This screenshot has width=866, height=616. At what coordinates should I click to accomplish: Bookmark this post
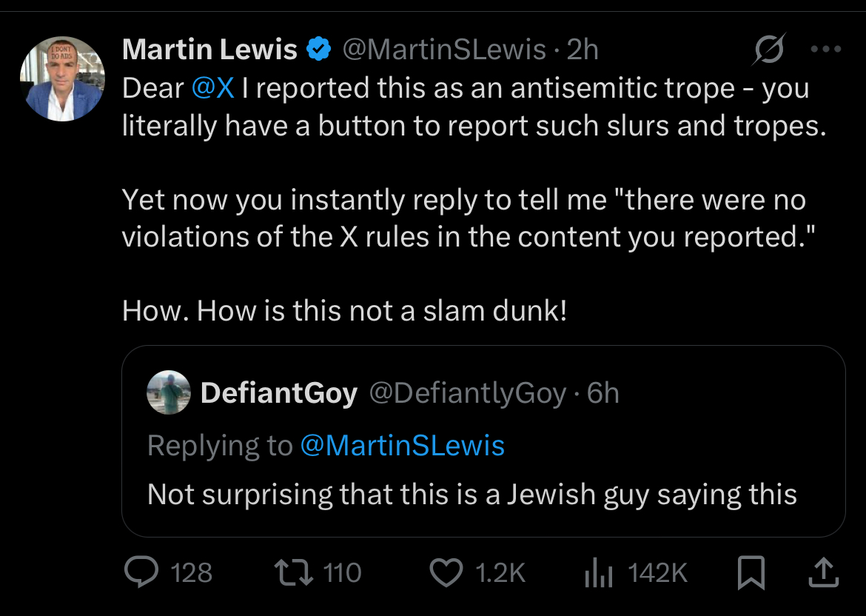[x=751, y=572]
